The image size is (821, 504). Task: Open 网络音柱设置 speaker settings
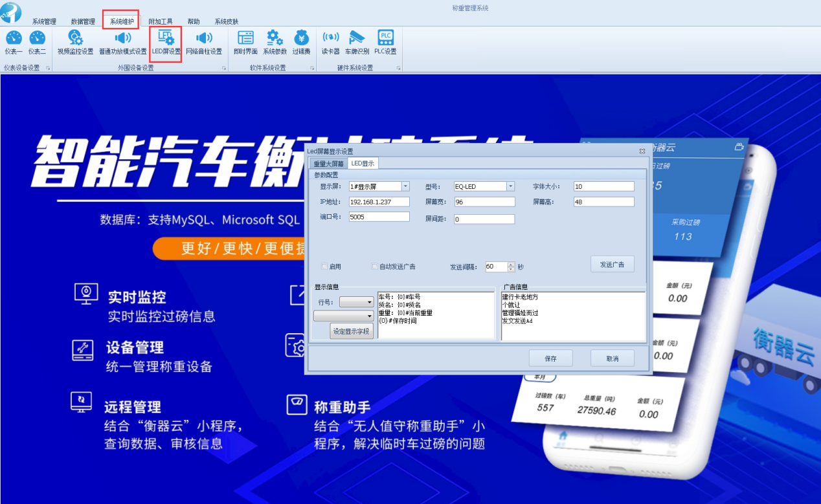(x=204, y=41)
